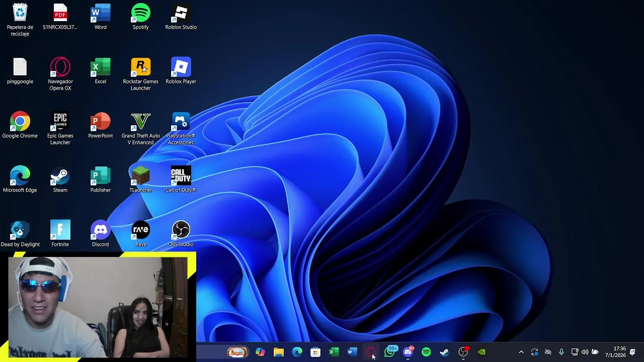644x362 pixels.
Task: Open Spotify from the taskbar
Action: coord(426,352)
